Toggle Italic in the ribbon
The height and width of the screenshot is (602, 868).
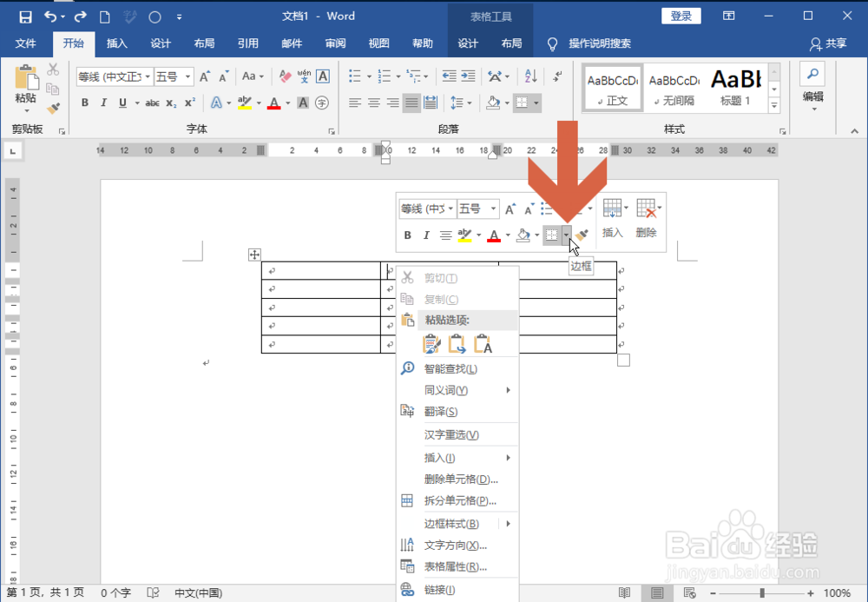[x=103, y=103]
